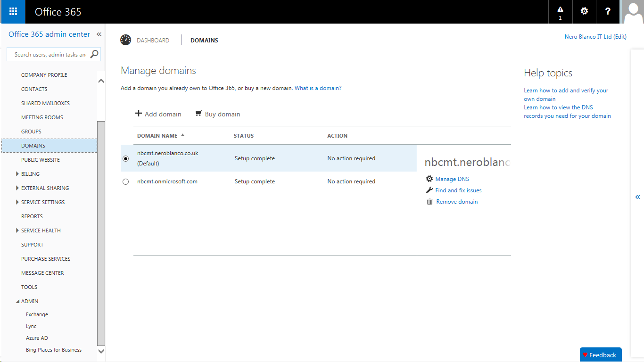Click the DOMAINS breadcrumb label
The height and width of the screenshot is (362, 644).
click(204, 41)
